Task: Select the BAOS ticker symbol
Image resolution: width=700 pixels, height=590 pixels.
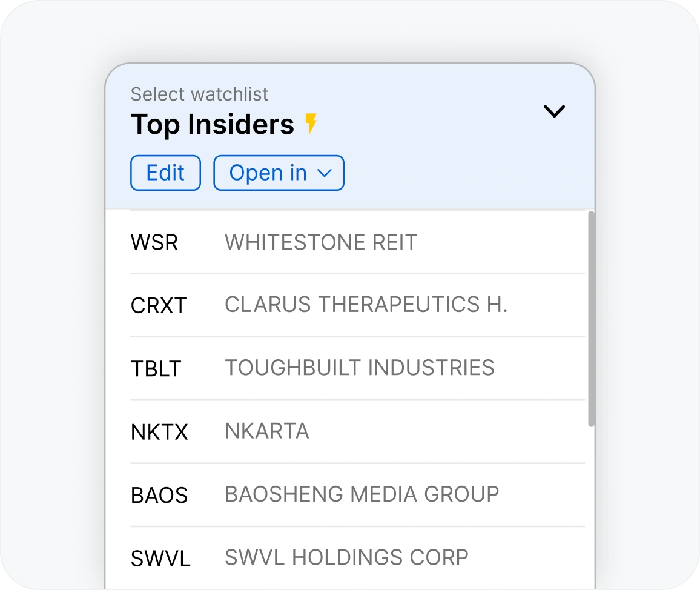Action: (x=159, y=496)
